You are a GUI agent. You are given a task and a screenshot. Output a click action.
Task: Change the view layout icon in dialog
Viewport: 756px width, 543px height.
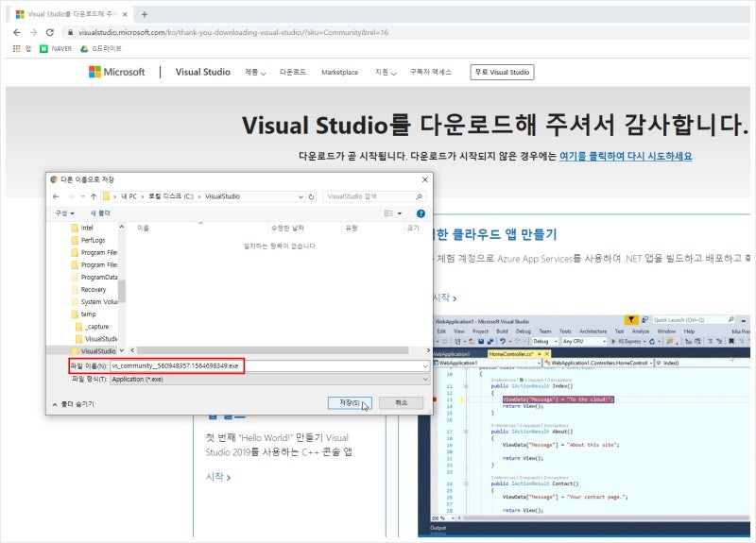coord(388,213)
